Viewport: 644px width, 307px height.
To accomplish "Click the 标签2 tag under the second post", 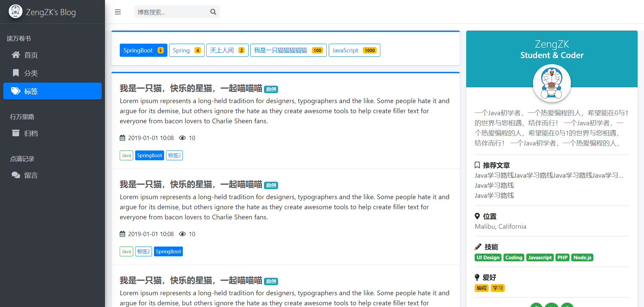I will pyautogui.click(x=144, y=252).
